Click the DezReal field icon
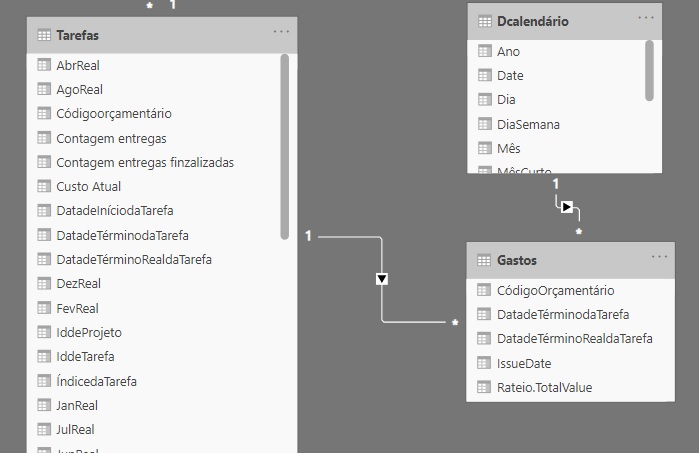Viewport: 699px width, 453px height. pyautogui.click(x=44, y=284)
